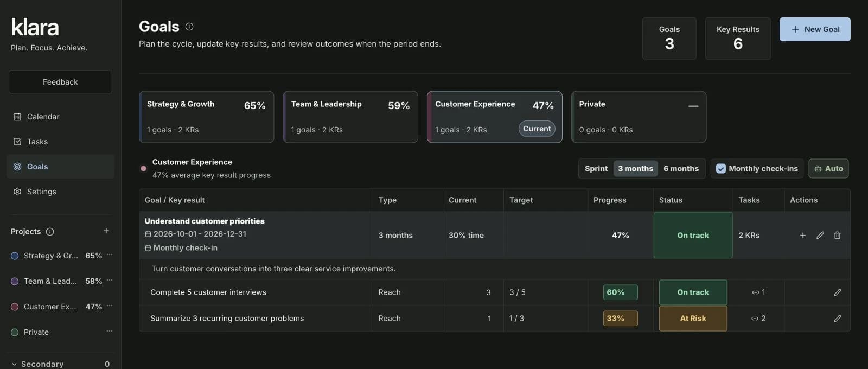Click the Calendar icon in sidebar
The width and height of the screenshot is (868, 369).
[17, 117]
